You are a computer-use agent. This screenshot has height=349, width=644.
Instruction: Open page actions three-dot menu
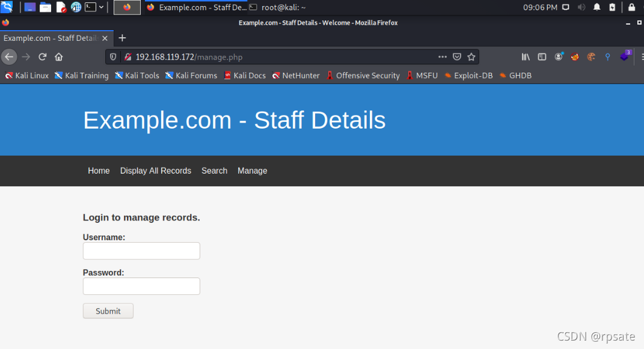[x=443, y=57]
